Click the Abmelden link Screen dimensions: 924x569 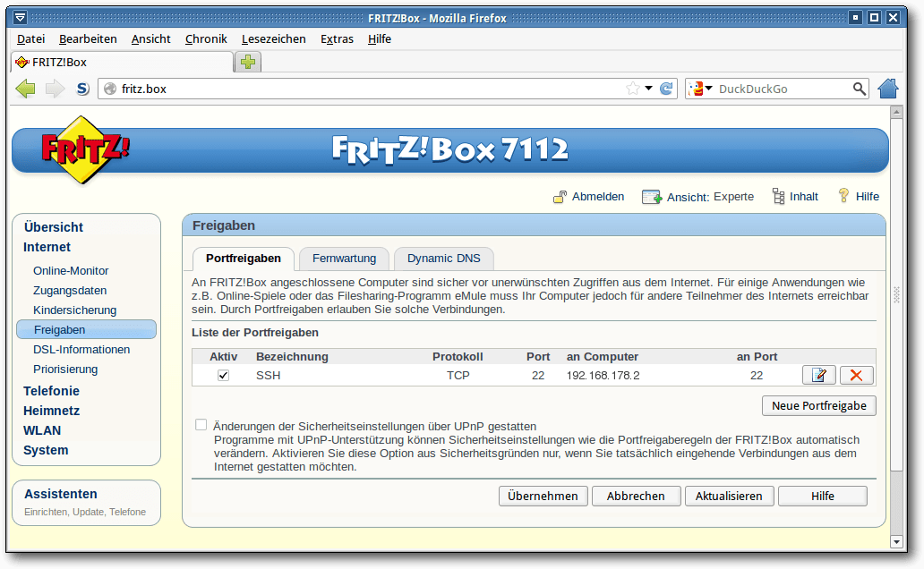point(598,197)
